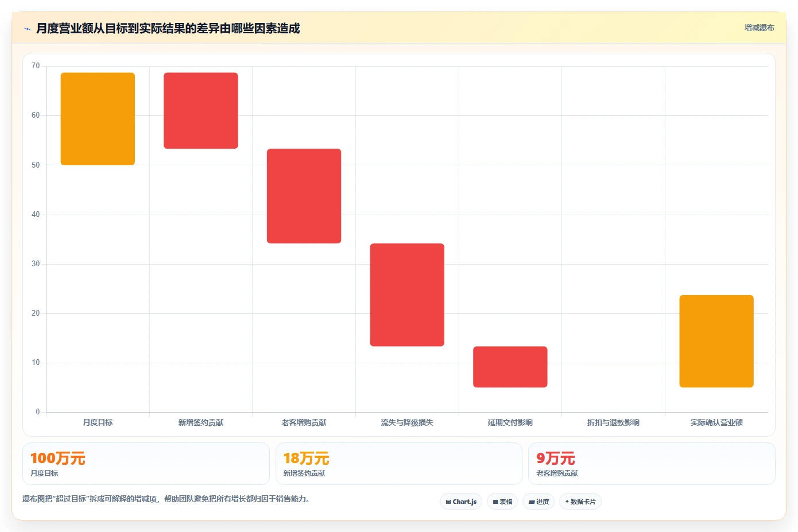
Task: Click the y-axis value 30
Action: [x=36, y=264]
